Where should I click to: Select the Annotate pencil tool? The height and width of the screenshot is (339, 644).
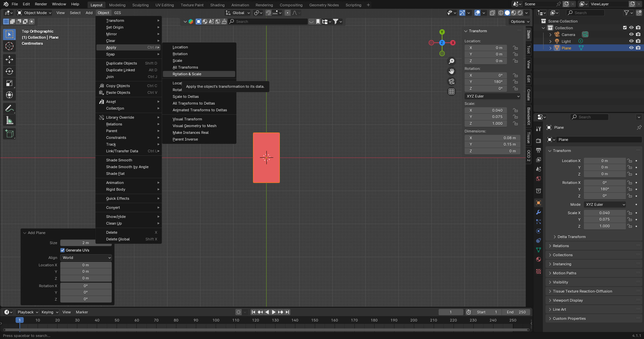click(x=9, y=108)
